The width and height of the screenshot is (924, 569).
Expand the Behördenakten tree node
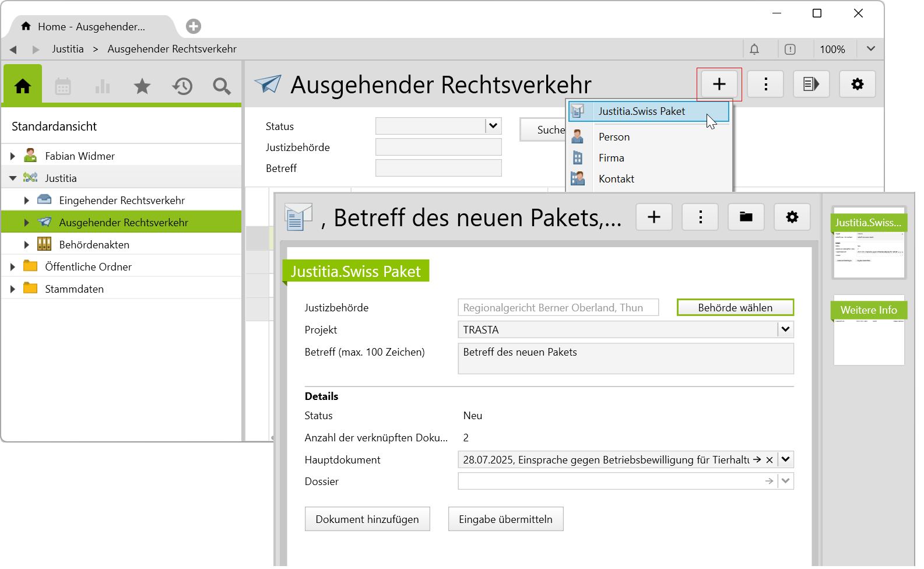click(x=27, y=245)
